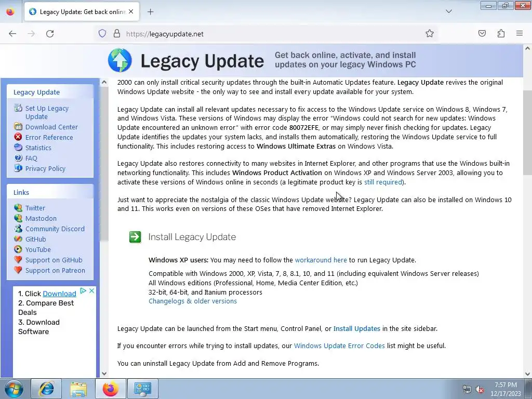Open the Support on Patreon link

(55, 270)
